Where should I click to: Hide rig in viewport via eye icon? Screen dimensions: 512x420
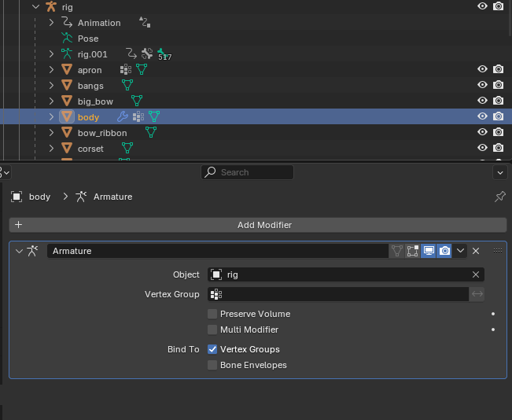(482, 6)
